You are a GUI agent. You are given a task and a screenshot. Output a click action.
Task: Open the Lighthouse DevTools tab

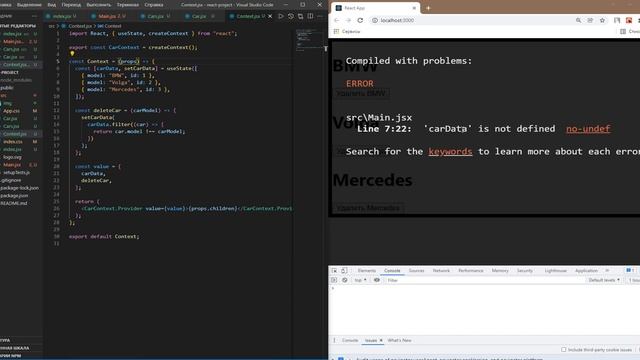[x=556, y=271]
